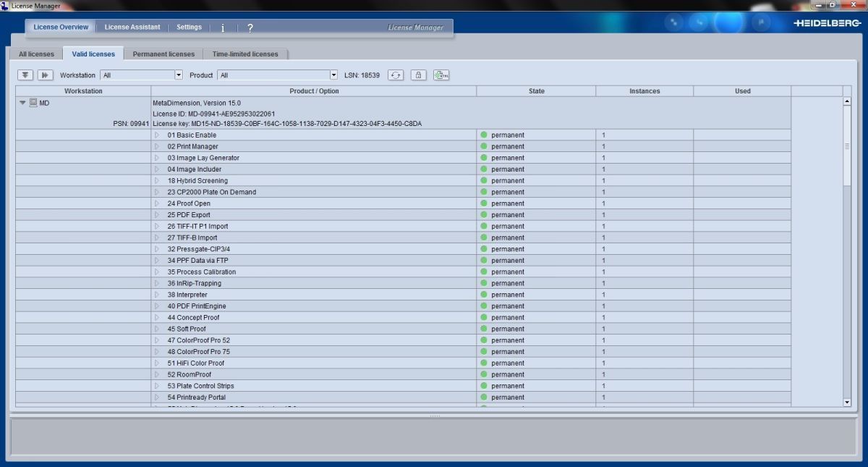Click the refresh licenses icon

point(396,75)
